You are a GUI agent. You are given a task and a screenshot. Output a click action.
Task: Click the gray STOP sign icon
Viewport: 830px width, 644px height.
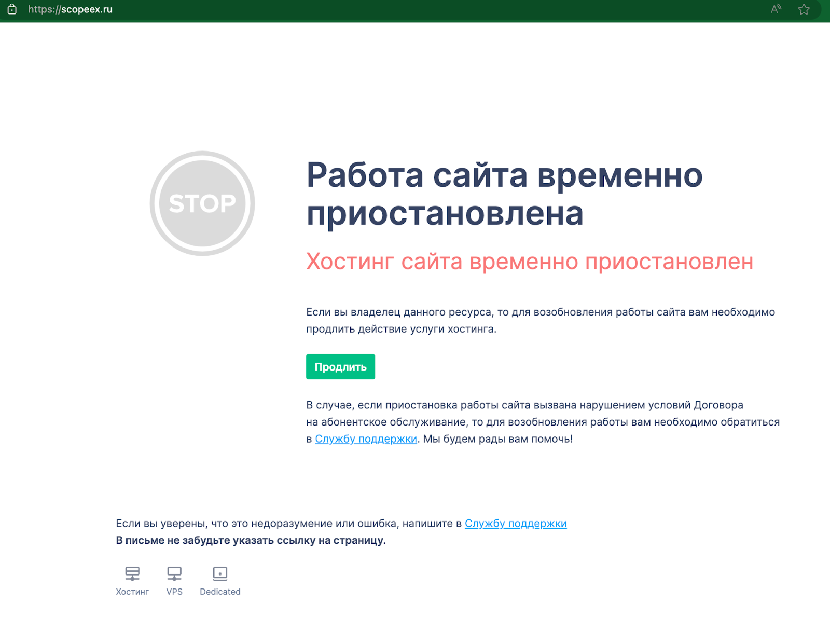tap(202, 203)
